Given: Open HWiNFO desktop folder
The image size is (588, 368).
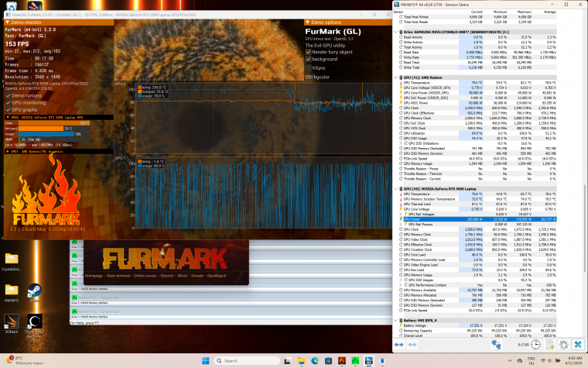Looking at the screenshot, I should [x=12, y=293].
